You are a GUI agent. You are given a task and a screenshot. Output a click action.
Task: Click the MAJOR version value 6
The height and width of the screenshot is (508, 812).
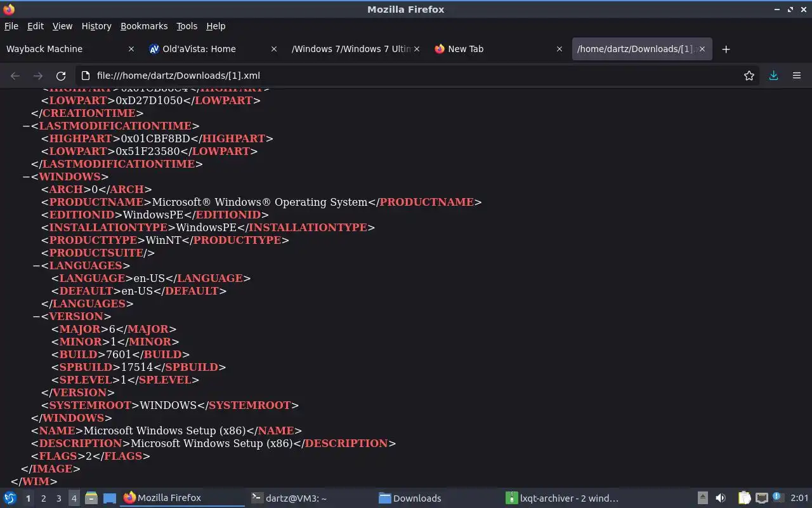click(x=112, y=329)
